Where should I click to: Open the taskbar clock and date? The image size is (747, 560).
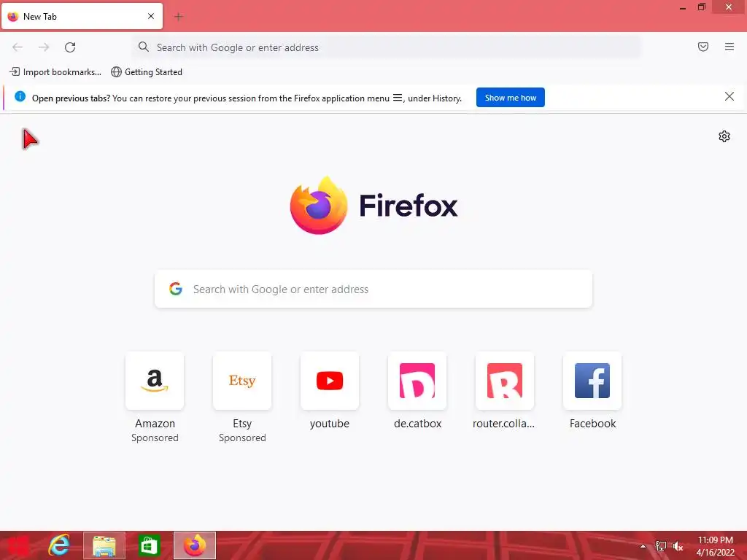pos(715,546)
